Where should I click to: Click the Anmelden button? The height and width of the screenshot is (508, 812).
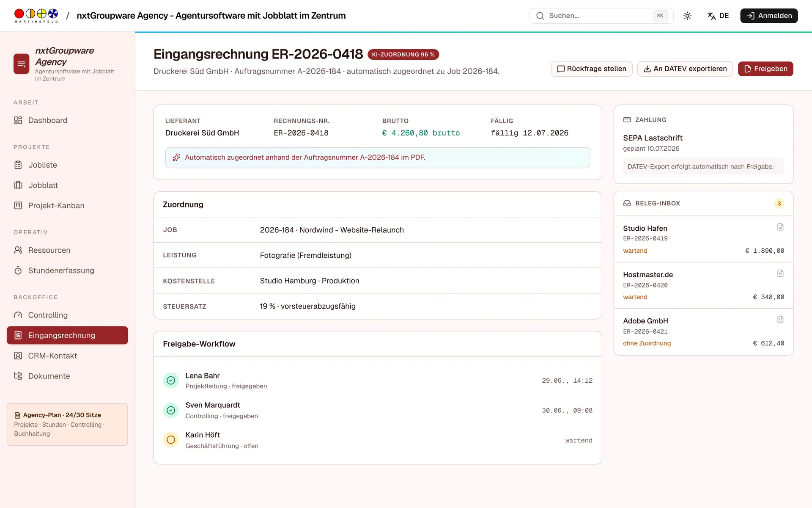(769, 16)
